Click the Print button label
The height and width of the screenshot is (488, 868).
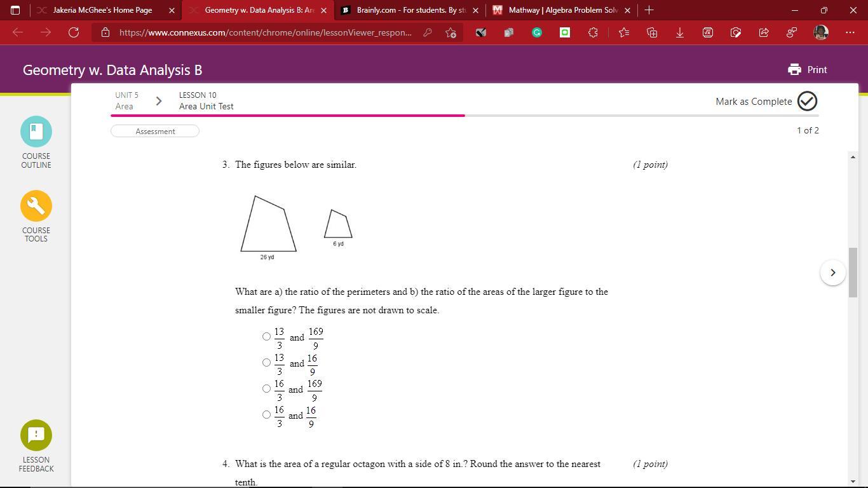pos(817,70)
